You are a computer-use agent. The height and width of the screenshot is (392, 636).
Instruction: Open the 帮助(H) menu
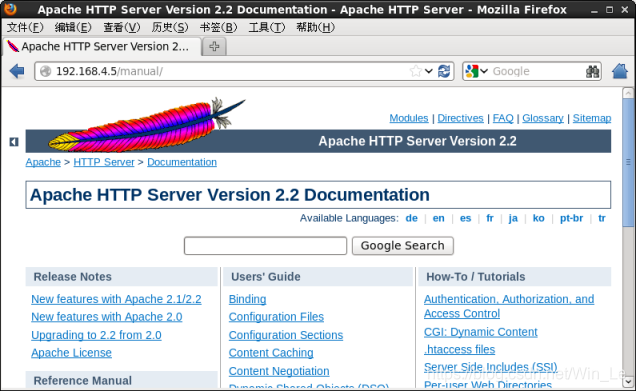pyautogui.click(x=315, y=27)
